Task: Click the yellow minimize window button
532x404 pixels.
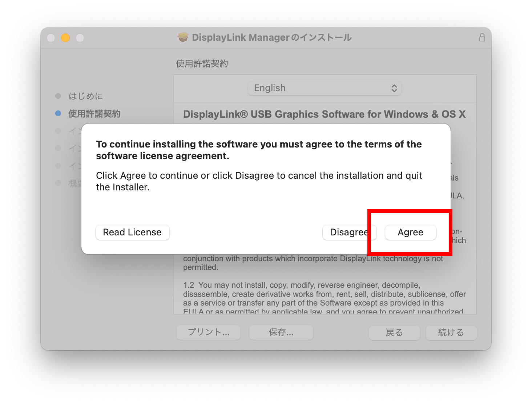Action: pos(65,38)
